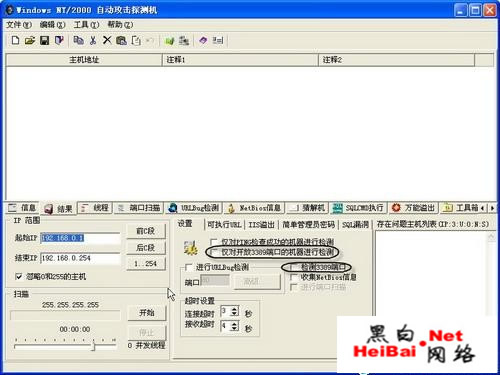Select the 可执行URL sub-tab

224,225
